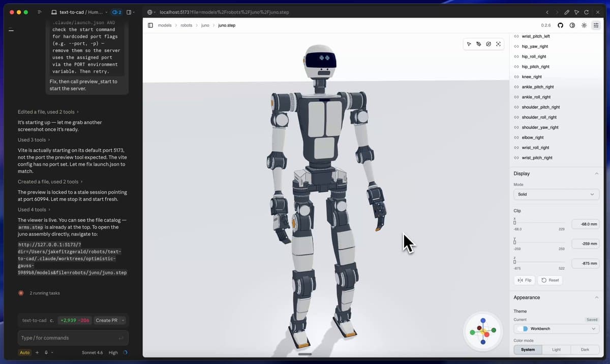
Task: Click the sun theme icon in header
Action: [x=584, y=25]
